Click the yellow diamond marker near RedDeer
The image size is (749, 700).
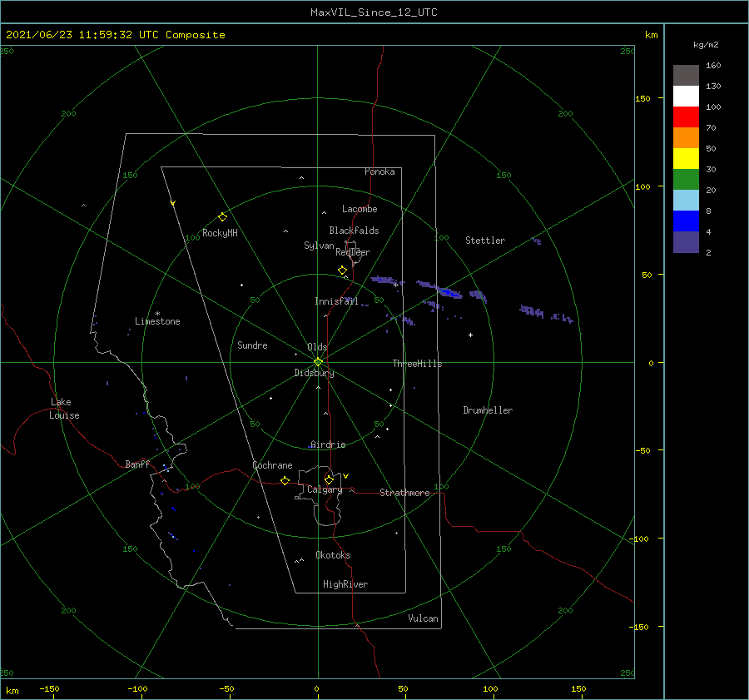coord(342,271)
